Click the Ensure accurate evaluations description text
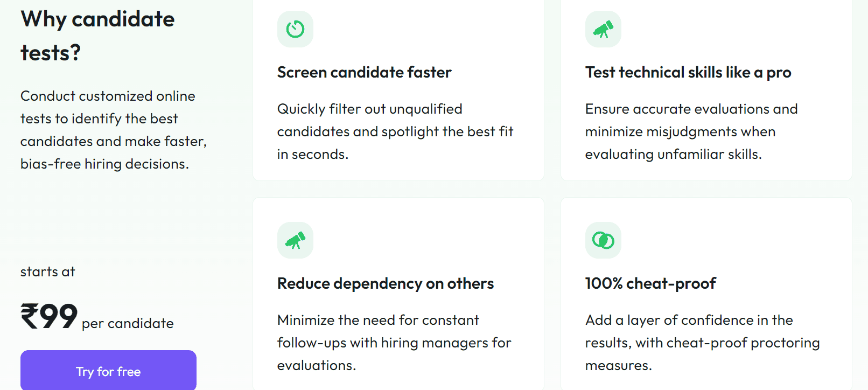Image resolution: width=868 pixels, height=390 pixels. pyautogui.click(x=691, y=131)
